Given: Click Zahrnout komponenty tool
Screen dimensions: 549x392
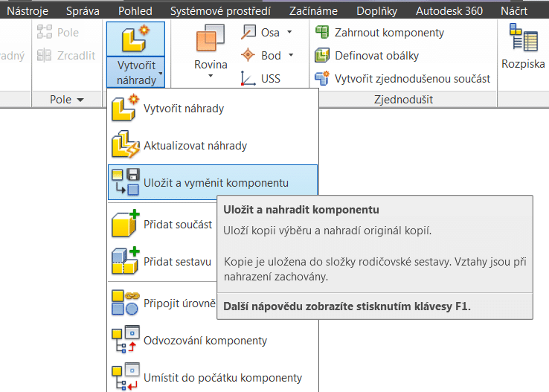Looking at the screenshot, I should coord(379,32).
